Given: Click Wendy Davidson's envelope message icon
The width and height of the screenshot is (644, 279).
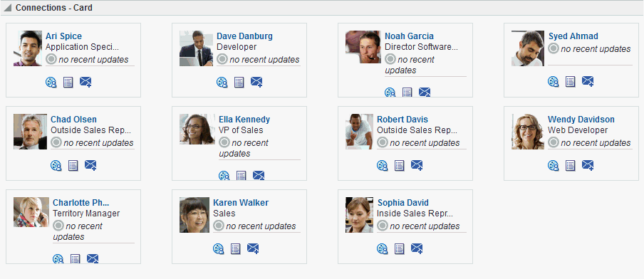Looking at the screenshot, I should (x=588, y=165).
